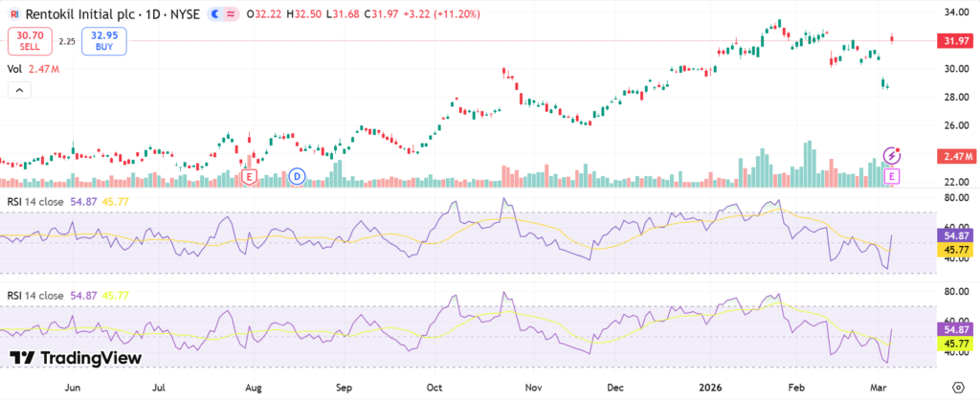The width and height of the screenshot is (980, 401).
Task: Click the purple E upcoming earnings marker
Action: [x=892, y=176]
